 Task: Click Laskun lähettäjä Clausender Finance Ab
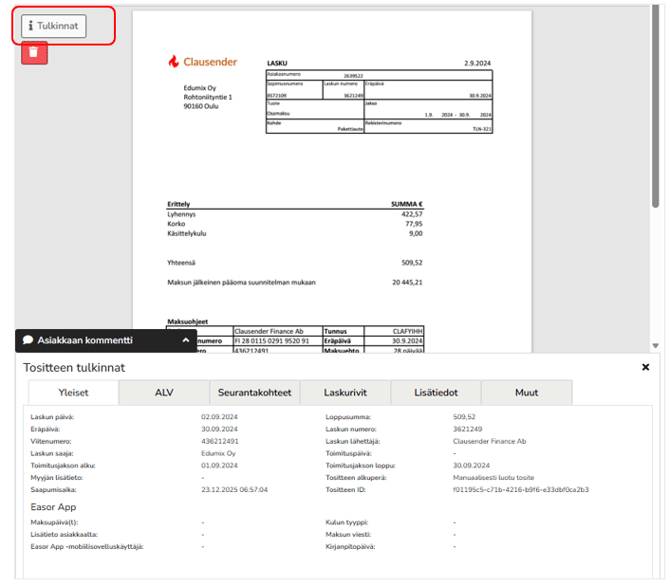pyautogui.click(x=490, y=441)
